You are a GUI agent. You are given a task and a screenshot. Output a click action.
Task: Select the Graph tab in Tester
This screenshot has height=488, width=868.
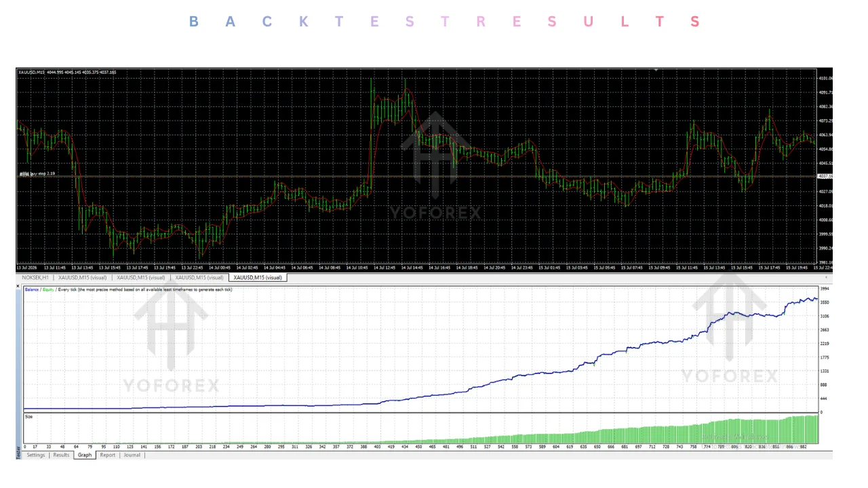[x=85, y=455]
